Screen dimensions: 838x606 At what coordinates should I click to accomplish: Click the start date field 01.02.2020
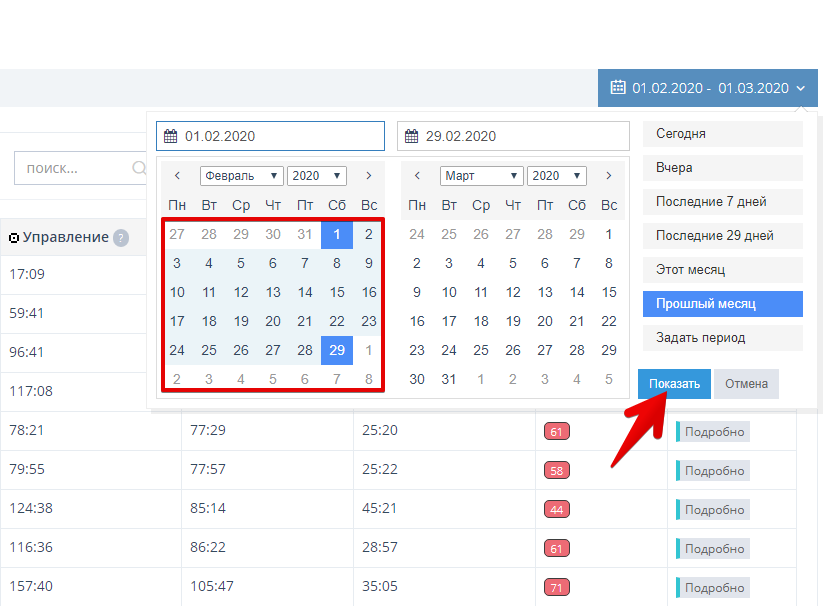tap(270, 136)
